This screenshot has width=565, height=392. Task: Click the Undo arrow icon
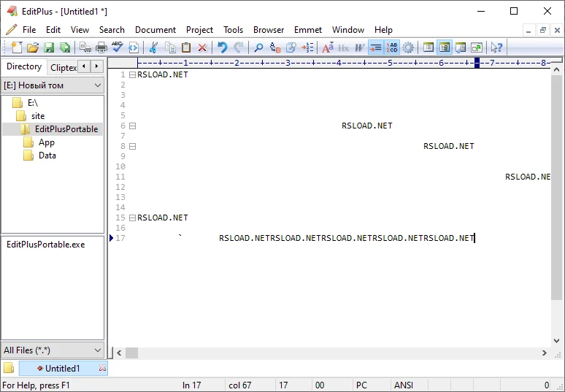[x=222, y=47]
